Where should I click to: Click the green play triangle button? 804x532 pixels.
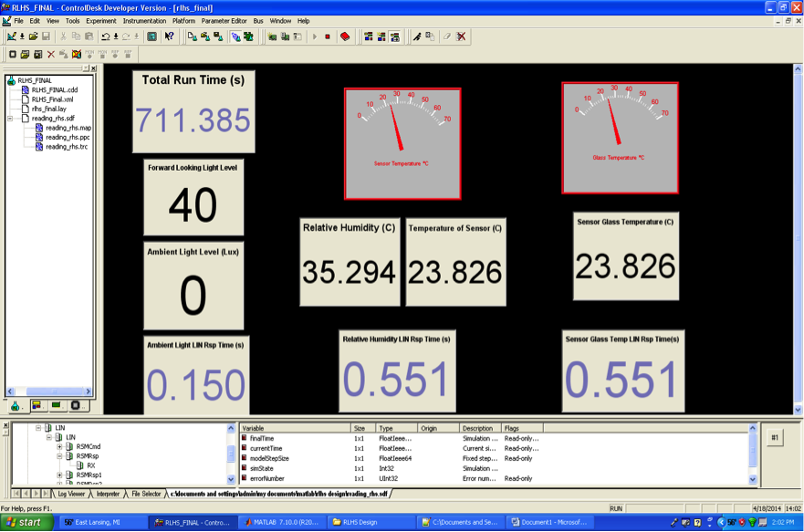[x=315, y=37]
